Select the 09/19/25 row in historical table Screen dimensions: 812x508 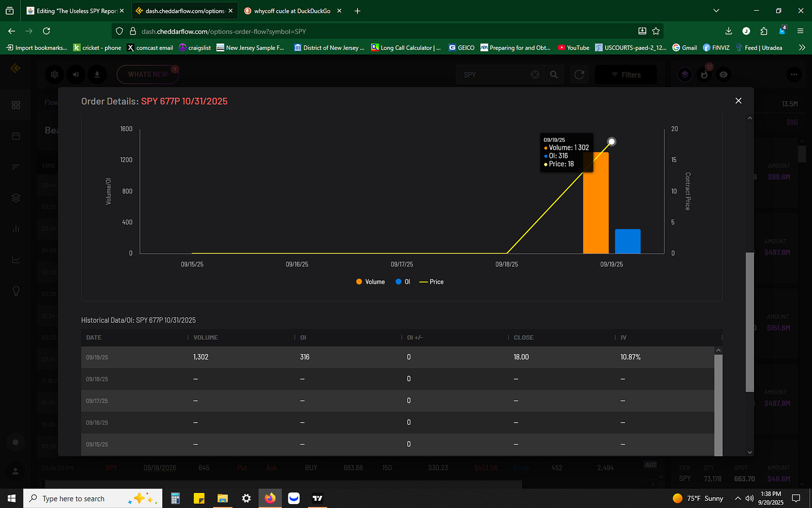398,357
